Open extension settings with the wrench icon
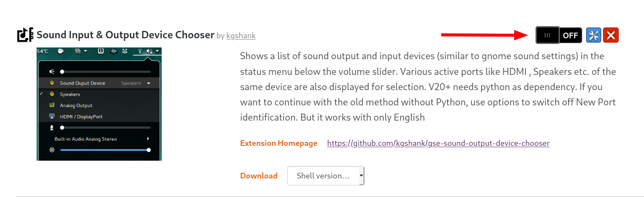The height and width of the screenshot is (219, 644). tap(593, 35)
